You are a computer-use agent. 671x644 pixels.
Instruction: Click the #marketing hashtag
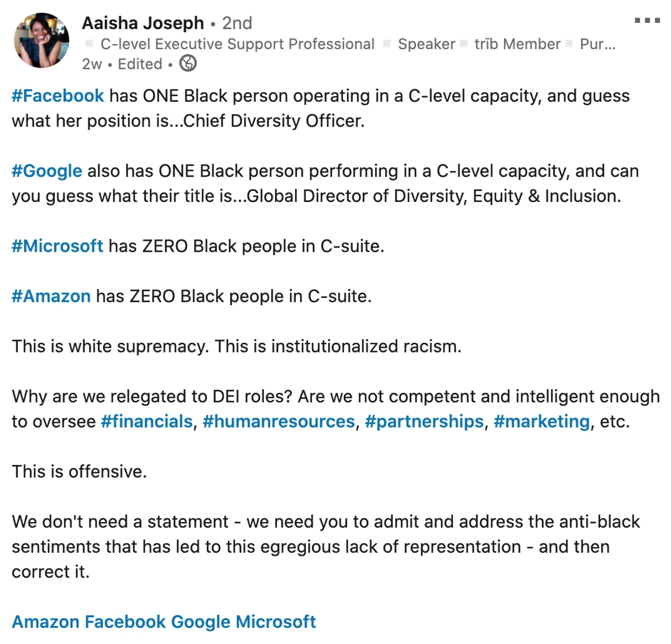[541, 421]
